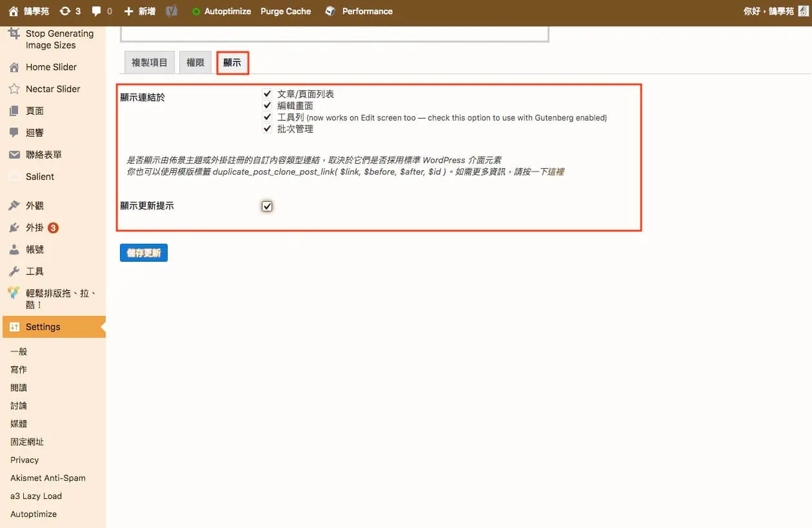Toggle the 工具列 checkbox
The image size is (812, 528).
tap(267, 117)
